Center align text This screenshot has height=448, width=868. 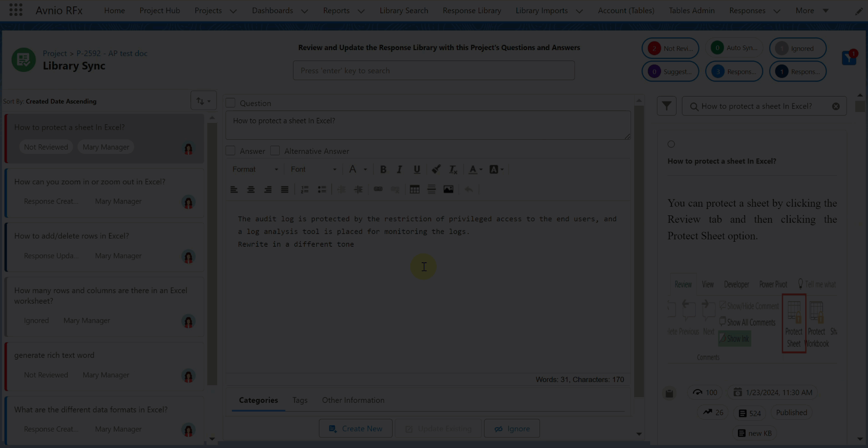click(x=251, y=189)
